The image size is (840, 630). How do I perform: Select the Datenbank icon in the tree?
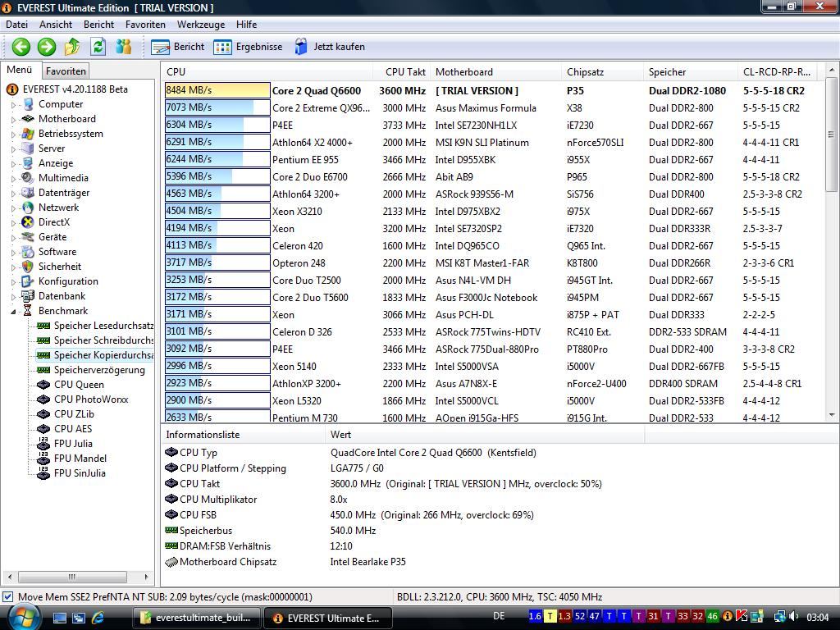27,295
